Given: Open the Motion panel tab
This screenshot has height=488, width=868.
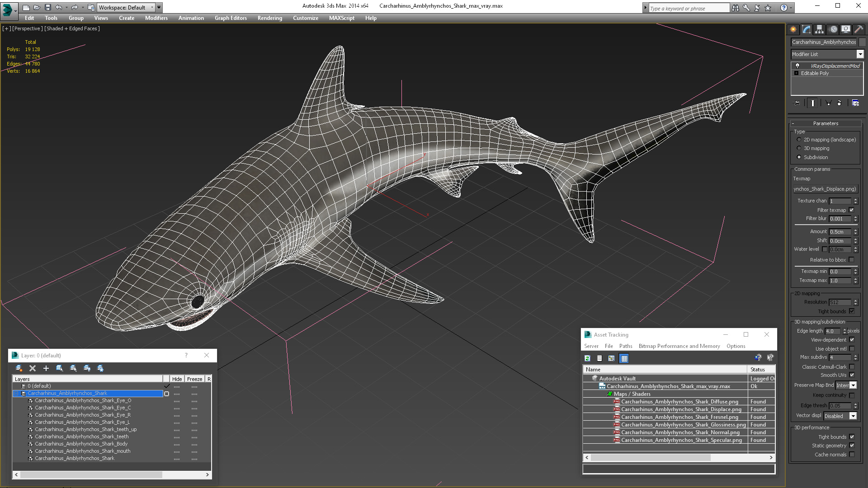Looking at the screenshot, I should pyautogui.click(x=833, y=29).
